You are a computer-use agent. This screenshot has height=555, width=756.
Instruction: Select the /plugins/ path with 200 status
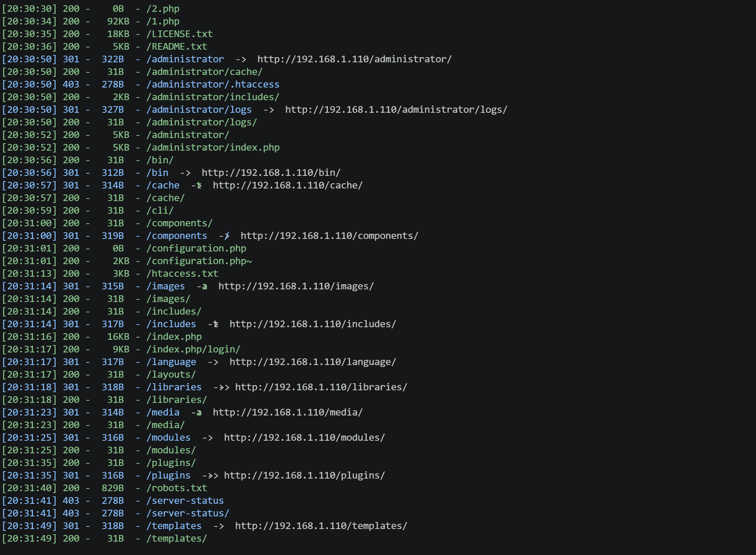[171, 463]
